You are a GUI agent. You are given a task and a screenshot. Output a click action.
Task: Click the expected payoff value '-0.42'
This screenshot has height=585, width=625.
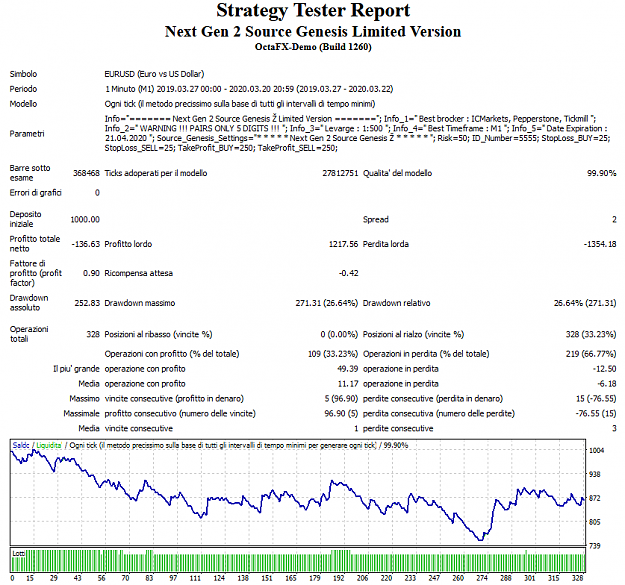348,273
